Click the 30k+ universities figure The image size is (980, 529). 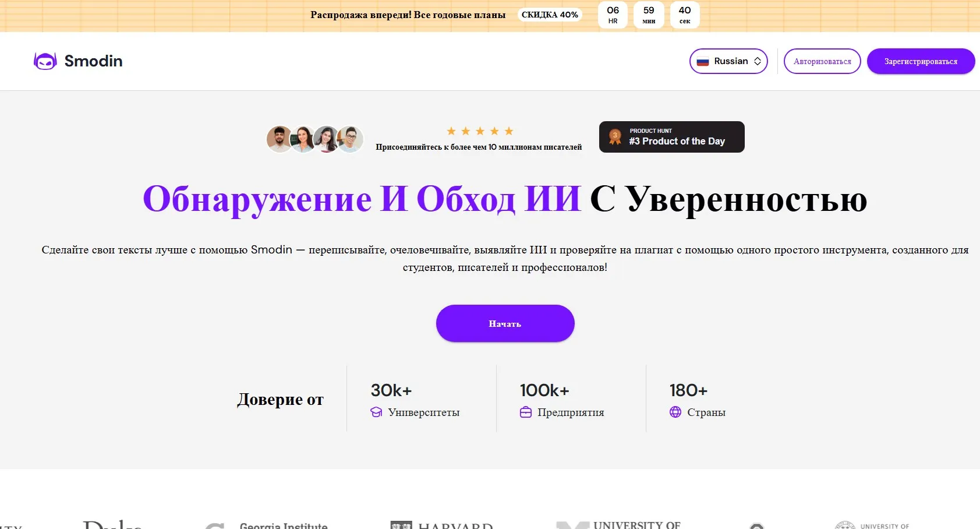pos(391,390)
